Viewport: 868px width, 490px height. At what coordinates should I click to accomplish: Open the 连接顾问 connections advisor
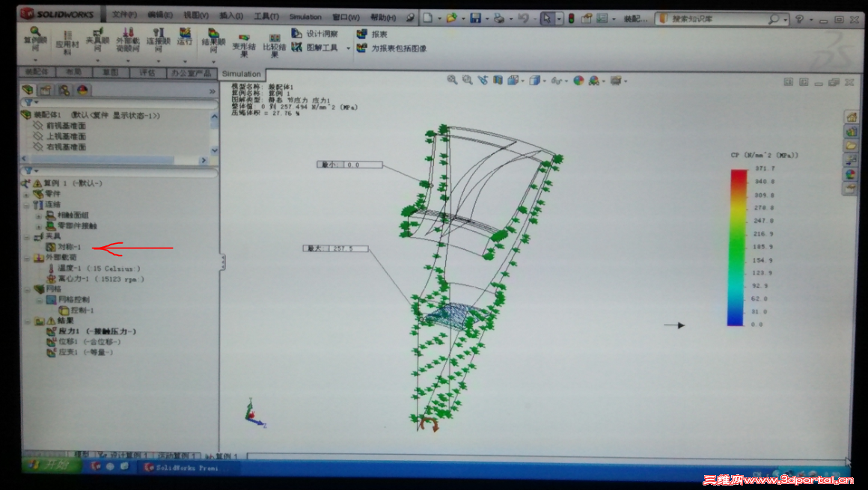pyautogui.click(x=159, y=40)
